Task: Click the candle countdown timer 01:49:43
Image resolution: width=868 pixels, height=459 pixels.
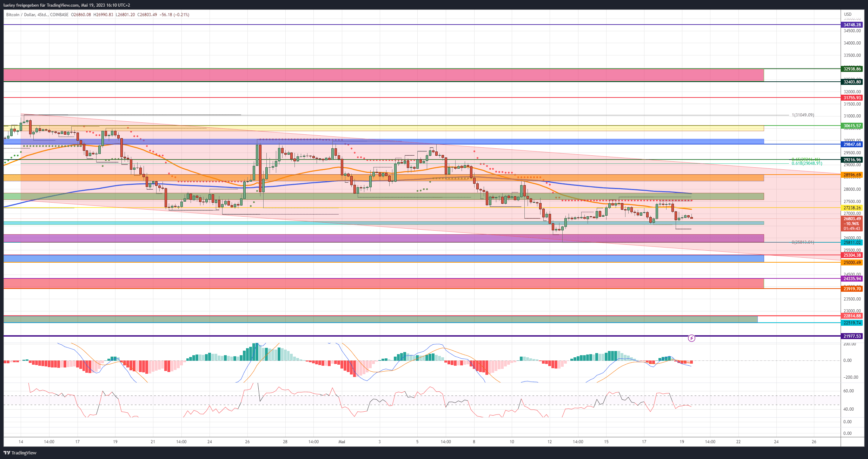Action: (x=852, y=229)
